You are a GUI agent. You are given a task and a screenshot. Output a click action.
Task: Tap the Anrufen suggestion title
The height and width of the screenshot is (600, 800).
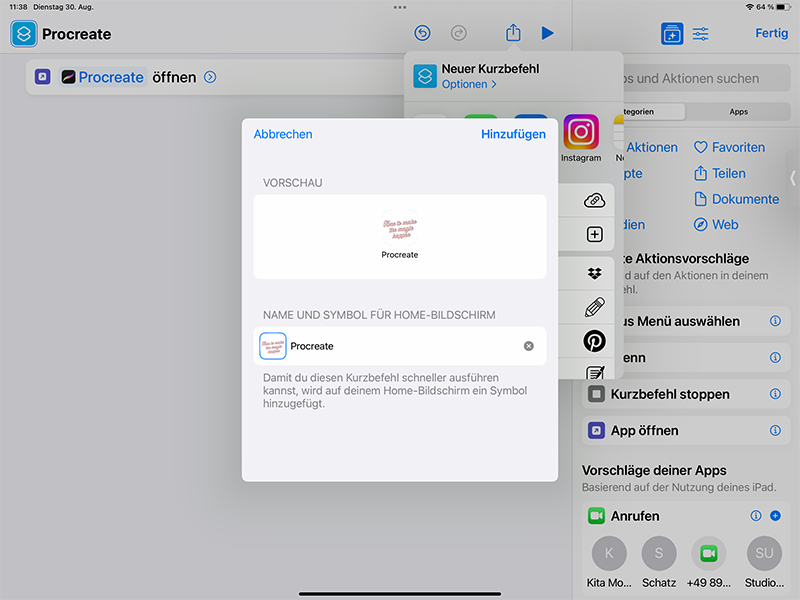click(635, 516)
